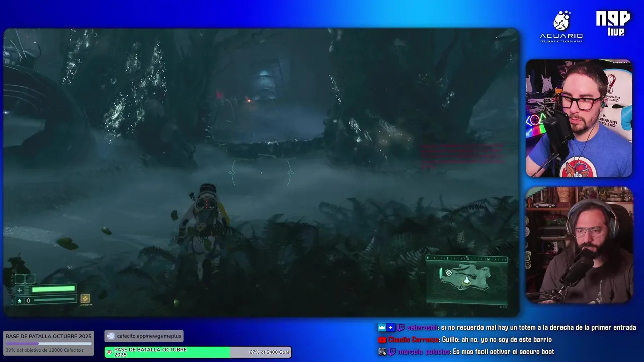Viewport: 644px width, 362px height.
Task: Click the marcelo_palacios username in chat
Action: pyautogui.click(x=424, y=352)
